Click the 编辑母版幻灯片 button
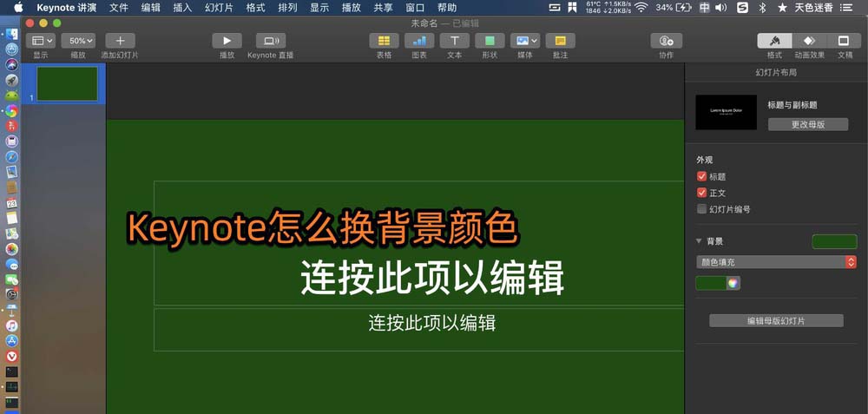The image size is (868, 414). coord(776,320)
